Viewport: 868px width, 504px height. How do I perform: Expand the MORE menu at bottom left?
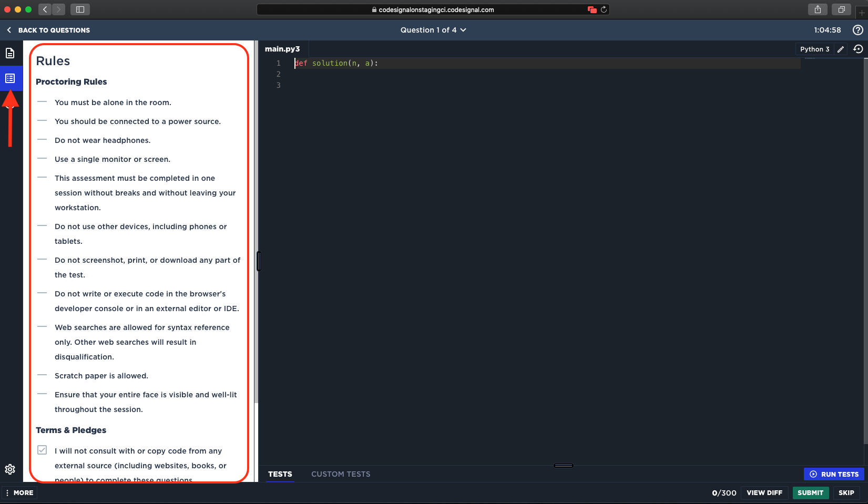[19, 492]
